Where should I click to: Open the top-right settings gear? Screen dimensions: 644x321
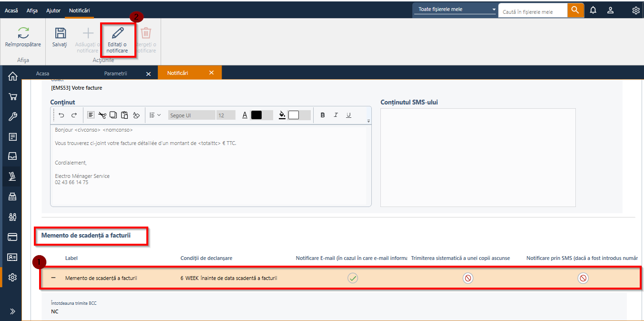pos(636,10)
